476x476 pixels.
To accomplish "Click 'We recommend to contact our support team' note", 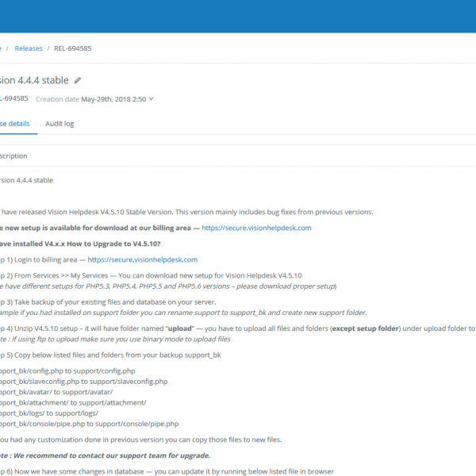I will [105, 455].
